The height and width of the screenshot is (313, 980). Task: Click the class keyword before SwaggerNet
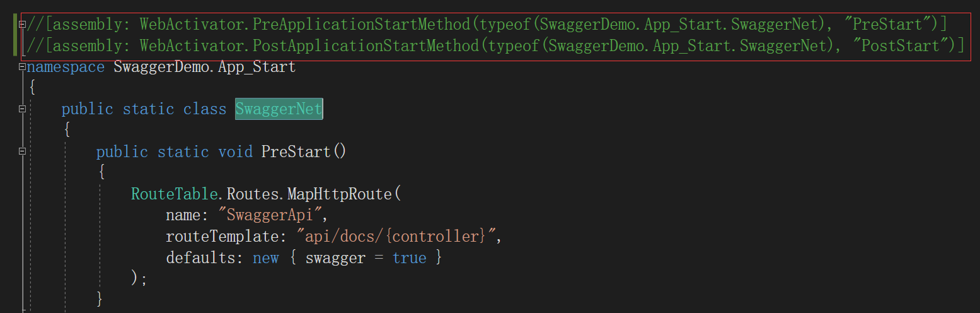click(x=204, y=109)
